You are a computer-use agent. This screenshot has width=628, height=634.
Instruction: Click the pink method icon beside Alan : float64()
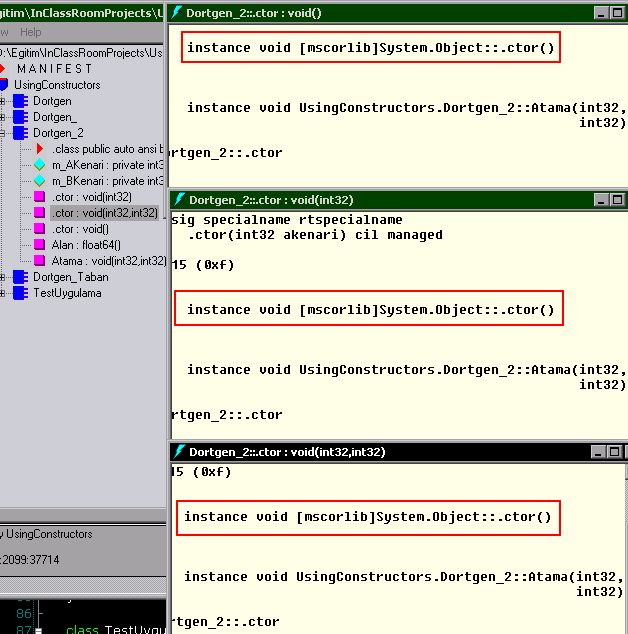pyautogui.click(x=40, y=245)
